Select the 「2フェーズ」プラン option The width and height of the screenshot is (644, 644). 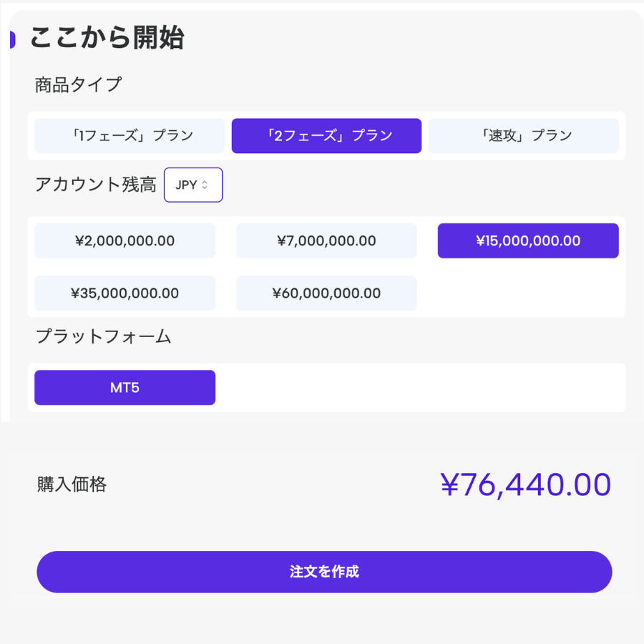326,136
